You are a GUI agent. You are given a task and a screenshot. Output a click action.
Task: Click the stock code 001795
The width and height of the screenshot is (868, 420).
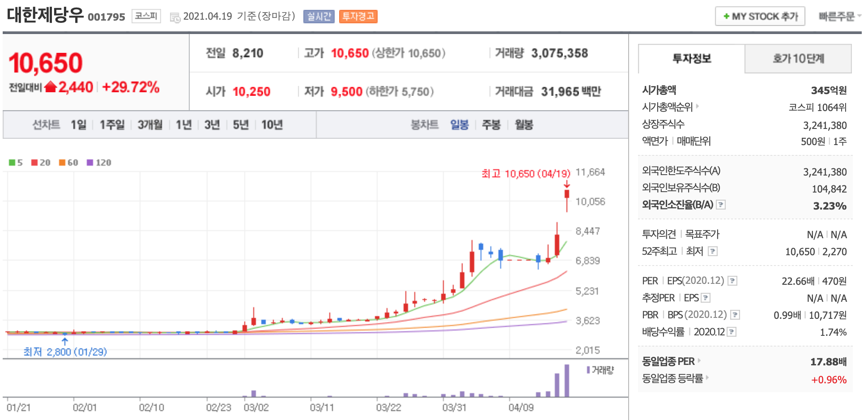[x=106, y=17]
